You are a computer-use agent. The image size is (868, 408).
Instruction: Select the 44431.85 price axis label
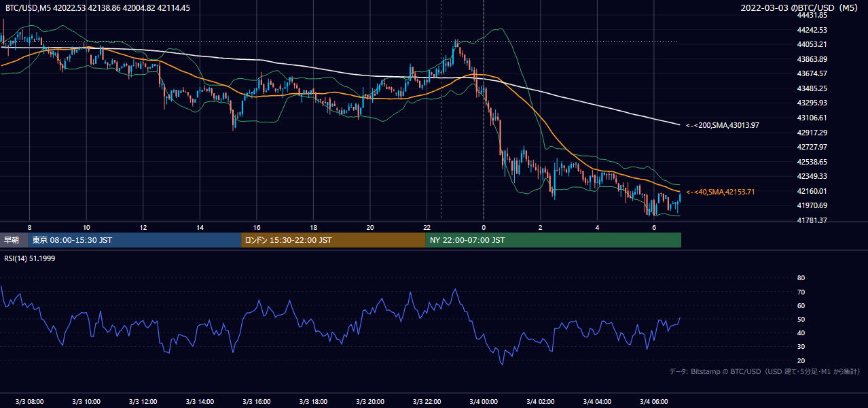812,15
